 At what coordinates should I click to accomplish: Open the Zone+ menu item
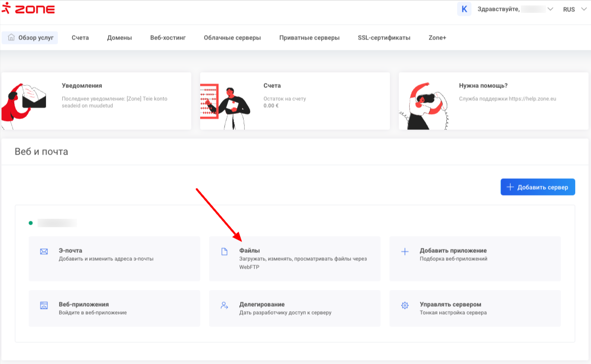pyautogui.click(x=437, y=38)
